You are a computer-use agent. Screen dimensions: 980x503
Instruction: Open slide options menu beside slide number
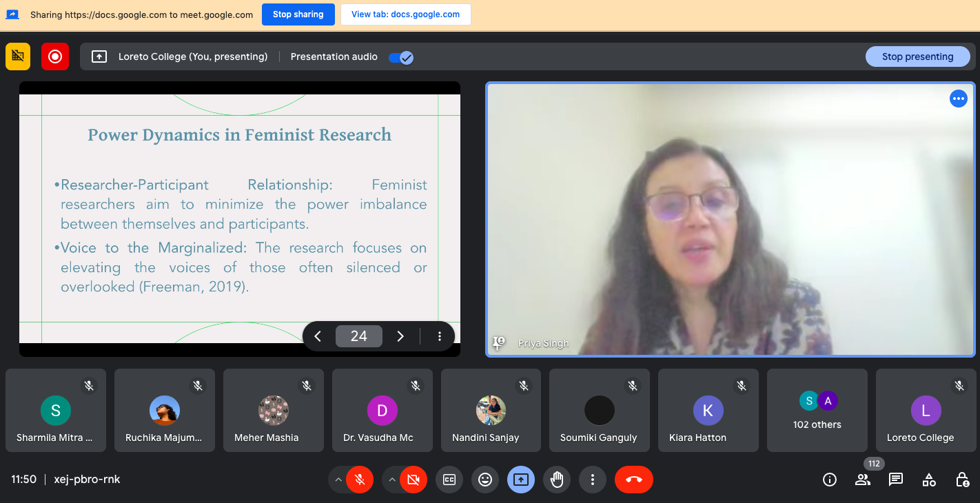pyautogui.click(x=440, y=336)
